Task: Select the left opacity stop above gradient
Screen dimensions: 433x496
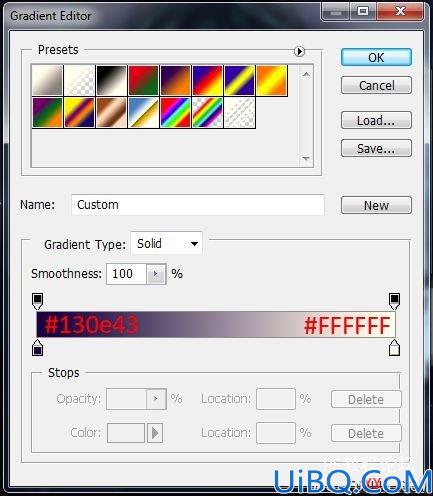Action: point(37,301)
